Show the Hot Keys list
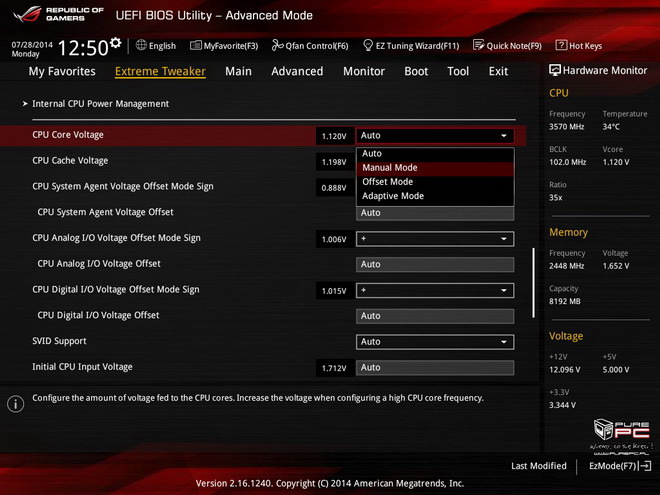This screenshot has width=660, height=495. [x=585, y=45]
